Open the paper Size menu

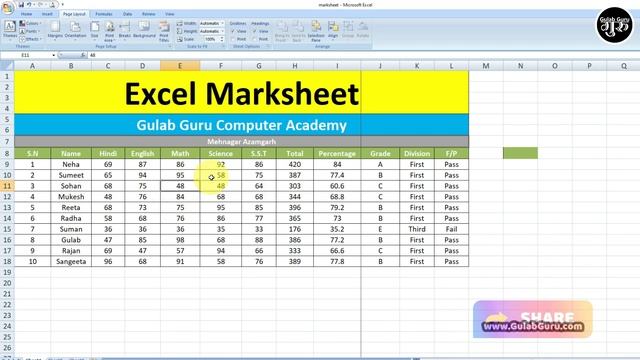tap(95, 31)
